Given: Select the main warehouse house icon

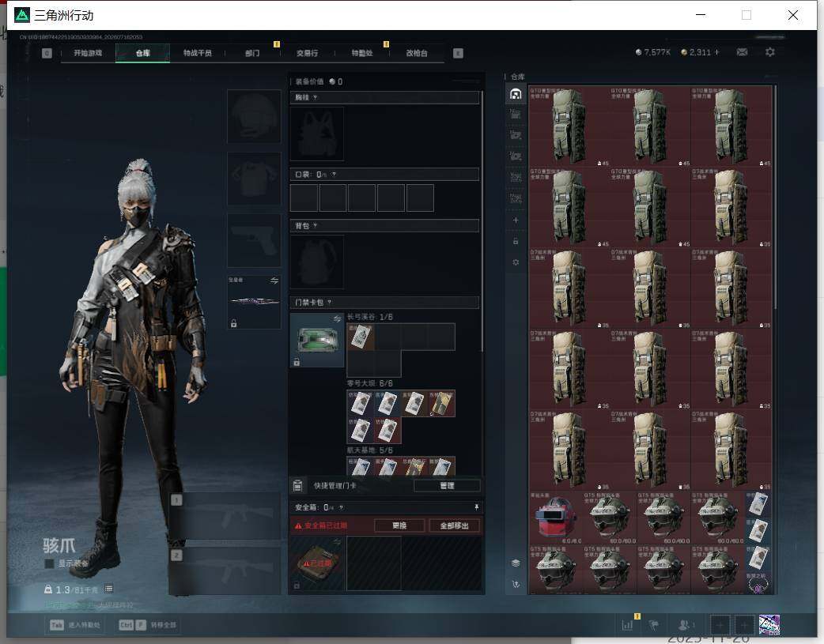Looking at the screenshot, I should 516,94.
